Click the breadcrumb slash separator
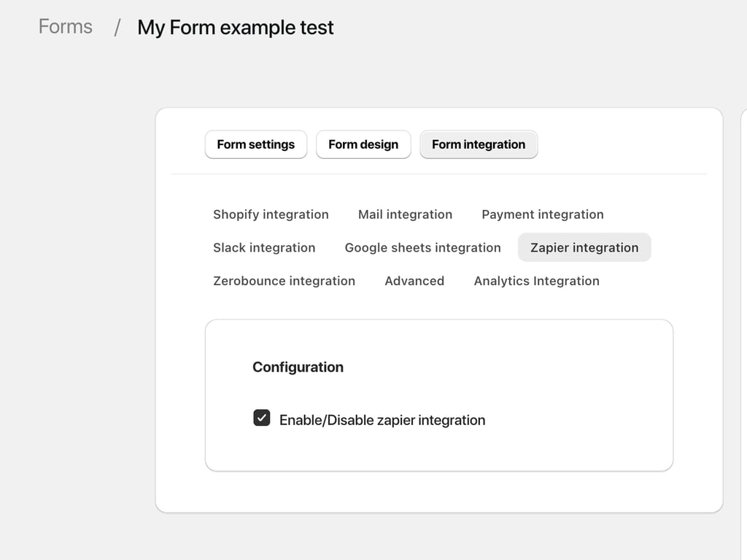This screenshot has height=560, width=747. (x=117, y=28)
